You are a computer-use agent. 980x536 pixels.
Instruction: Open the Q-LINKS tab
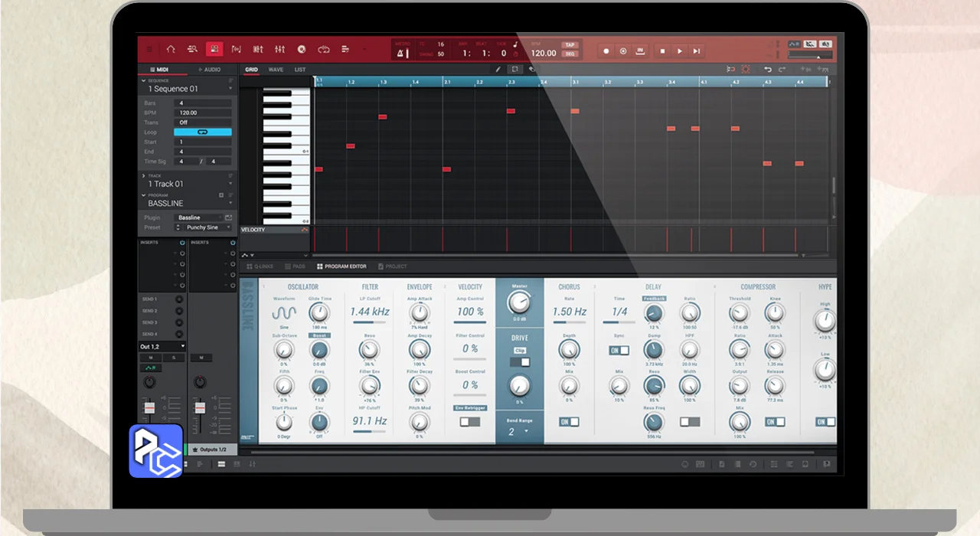point(260,266)
